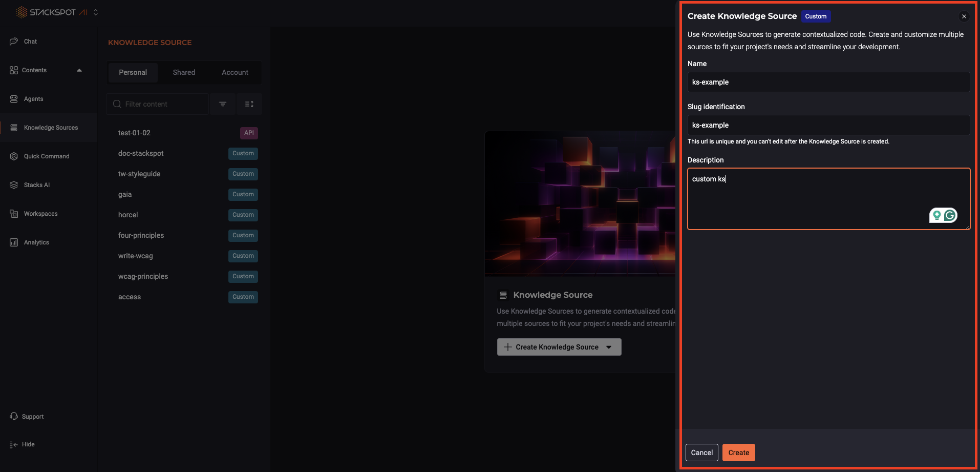Click the Create button

coord(738,453)
